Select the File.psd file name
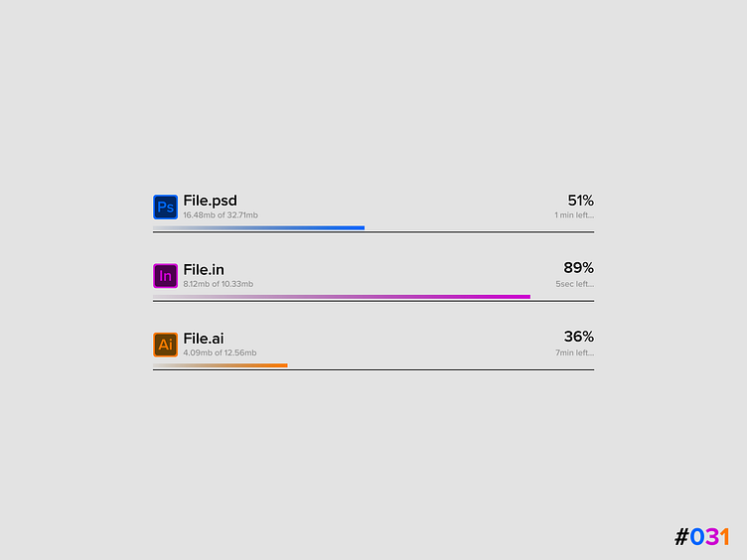This screenshot has height=560, width=747. [x=210, y=201]
